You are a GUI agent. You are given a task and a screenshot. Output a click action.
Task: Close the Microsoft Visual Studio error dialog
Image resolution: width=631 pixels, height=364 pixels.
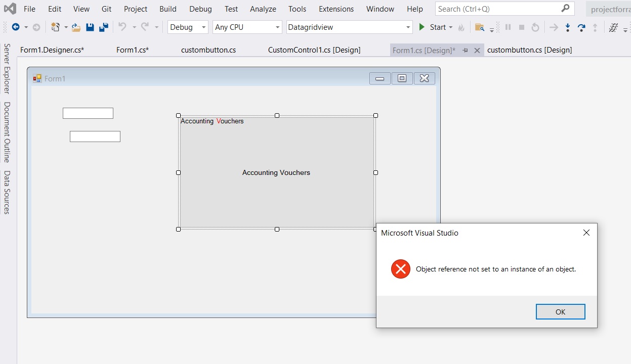coord(586,233)
